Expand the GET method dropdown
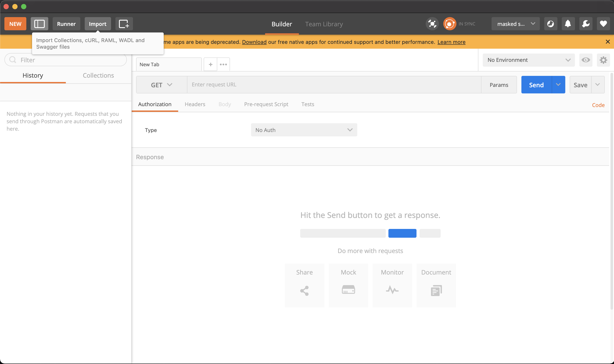The height and width of the screenshot is (364, 614). [162, 85]
